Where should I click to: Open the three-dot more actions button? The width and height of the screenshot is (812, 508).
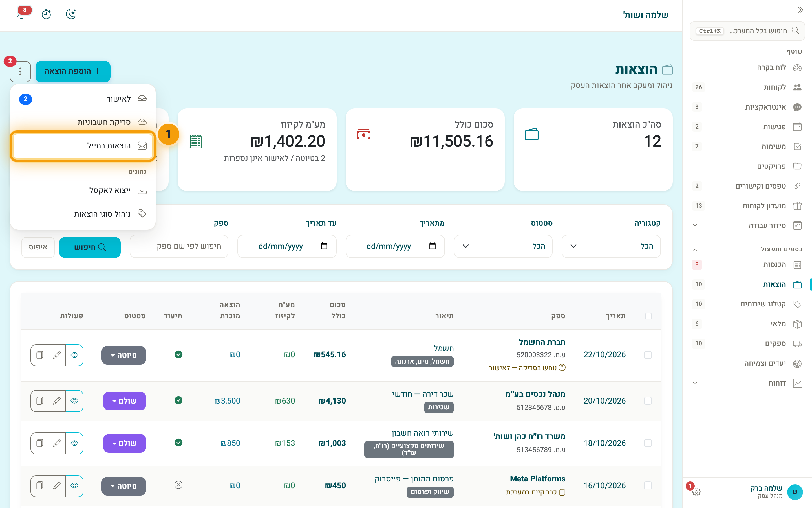pos(21,71)
